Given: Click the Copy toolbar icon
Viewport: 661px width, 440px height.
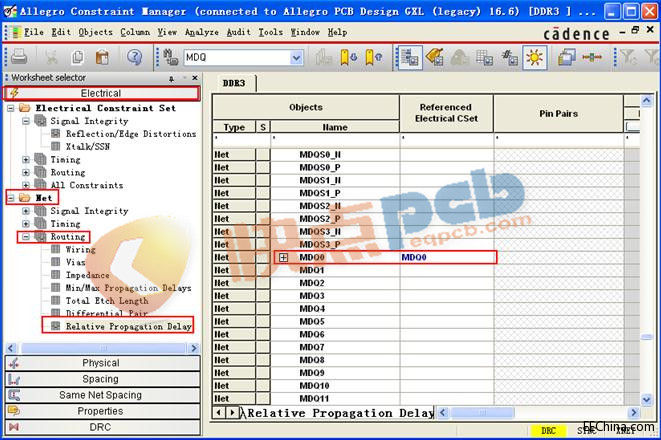Looking at the screenshot, I should (78, 57).
